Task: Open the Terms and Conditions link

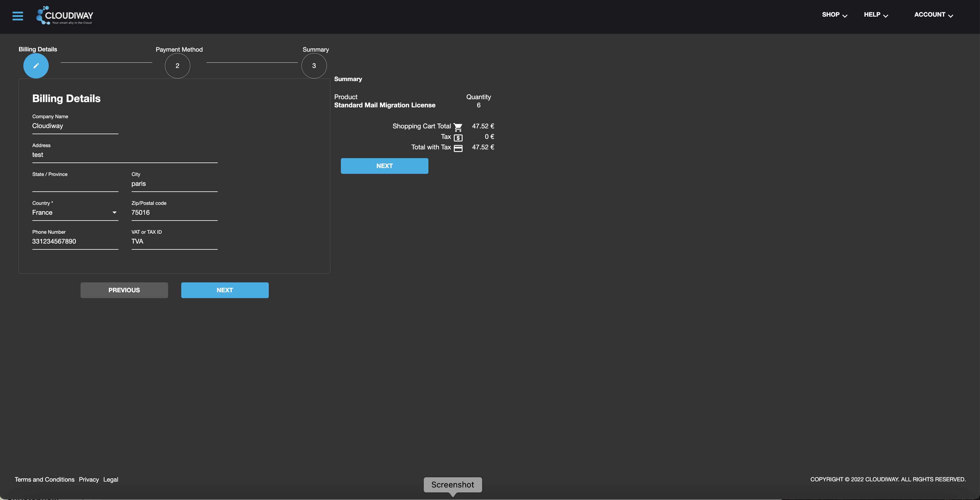Action: [x=45, y=480]
